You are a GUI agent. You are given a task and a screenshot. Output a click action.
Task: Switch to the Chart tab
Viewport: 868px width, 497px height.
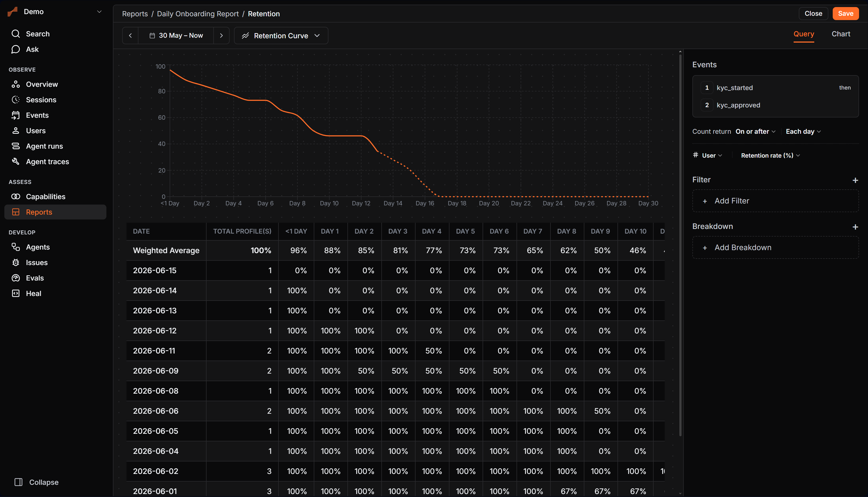tap(841, 34)
